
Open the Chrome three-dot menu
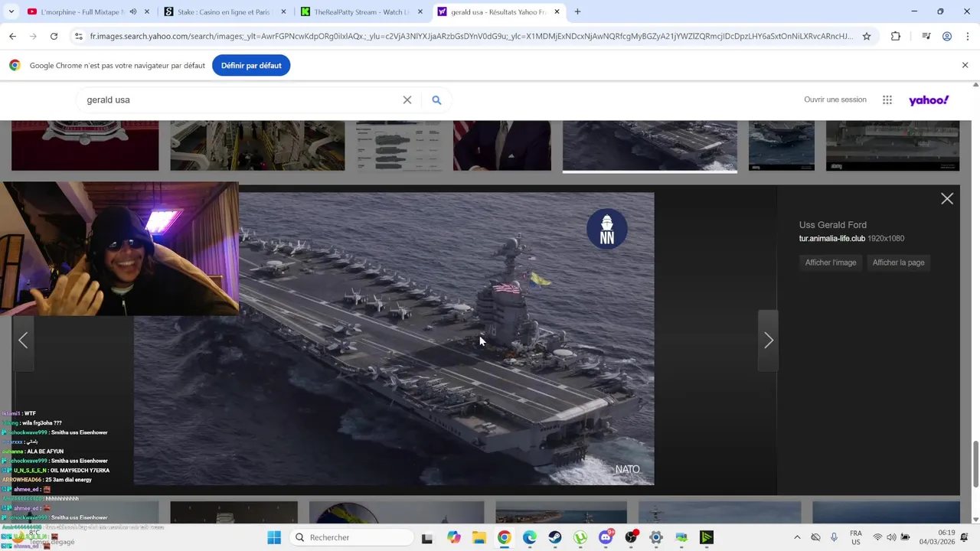(968, 36)
